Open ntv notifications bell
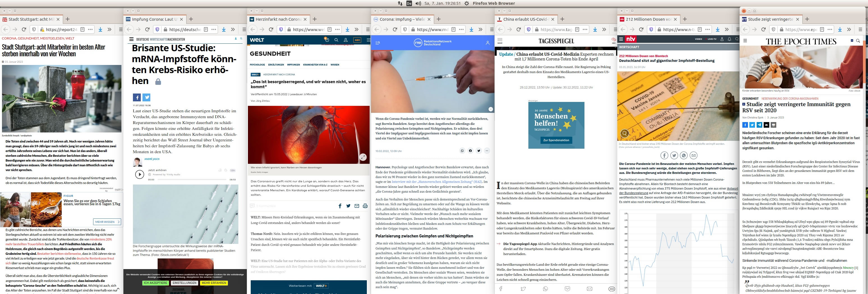868x294 pixels. click(x=729, y=39)
